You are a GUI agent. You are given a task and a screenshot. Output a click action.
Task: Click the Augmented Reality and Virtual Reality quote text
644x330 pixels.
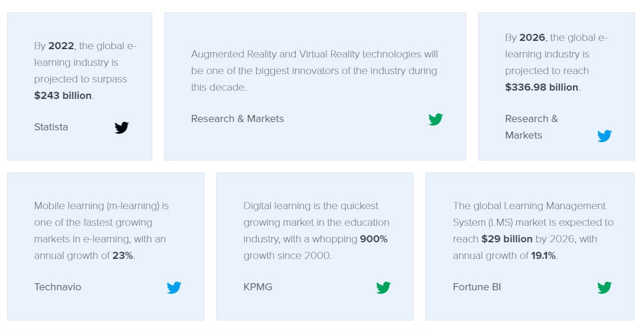pos(315,71)
